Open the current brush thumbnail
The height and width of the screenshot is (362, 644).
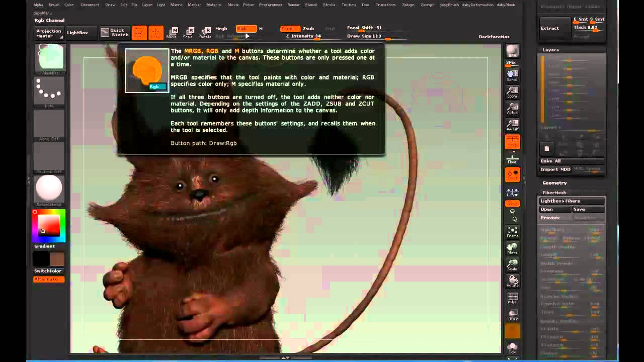(49, 58)
